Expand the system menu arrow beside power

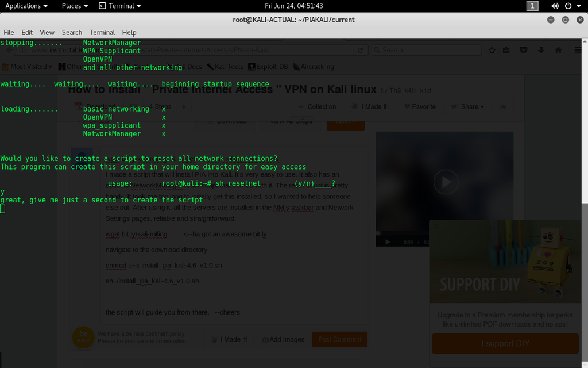click(x=579, y=6)
